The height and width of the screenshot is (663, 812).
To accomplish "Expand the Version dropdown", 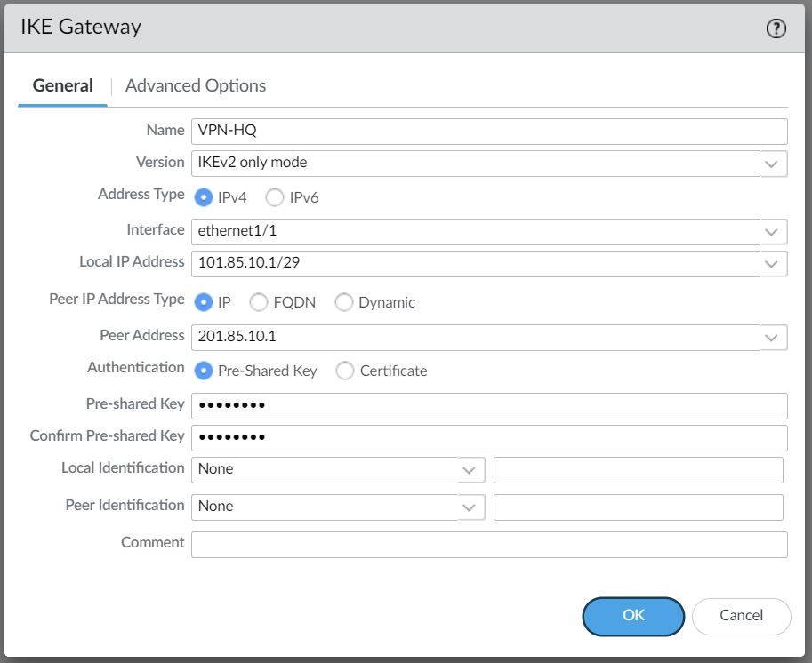I will click(773, 164).
